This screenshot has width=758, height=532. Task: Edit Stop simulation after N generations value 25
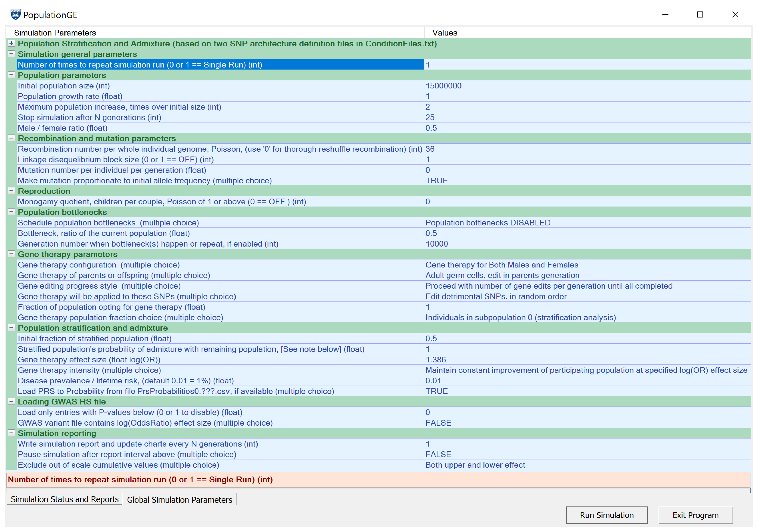coord(587,117)
